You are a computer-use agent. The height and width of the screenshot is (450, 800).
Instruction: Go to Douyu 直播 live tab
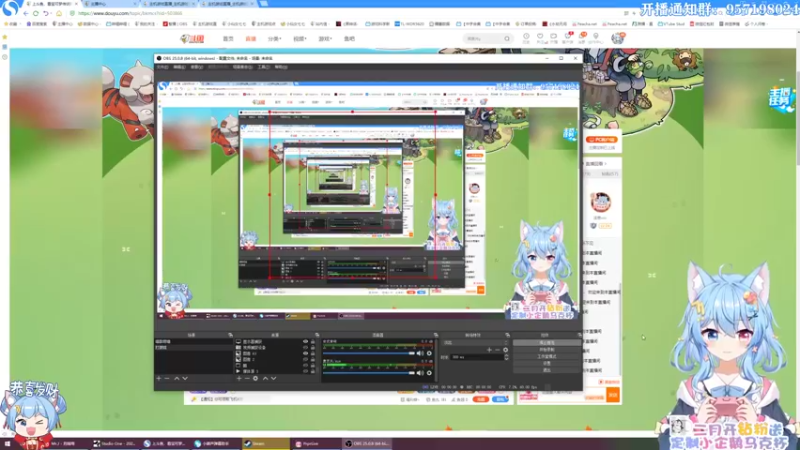click(x=251, y=39)
